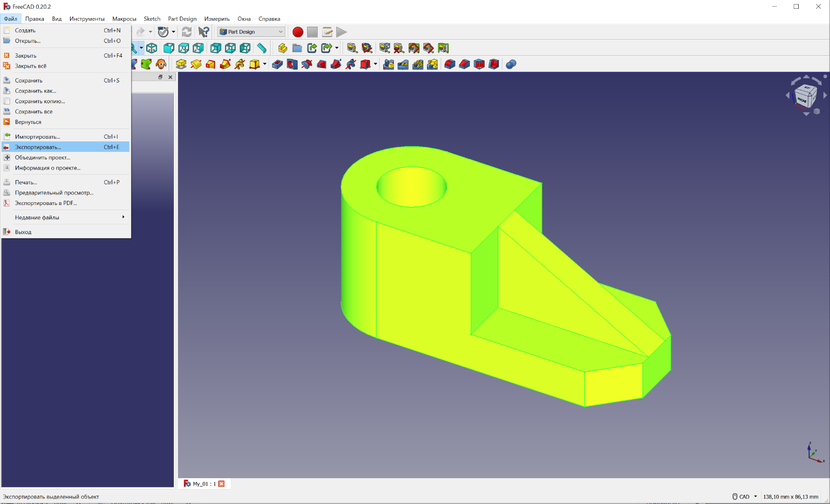Apply the Mirrored feature tool
The image size is (830, 504).
tap(389, 64)
